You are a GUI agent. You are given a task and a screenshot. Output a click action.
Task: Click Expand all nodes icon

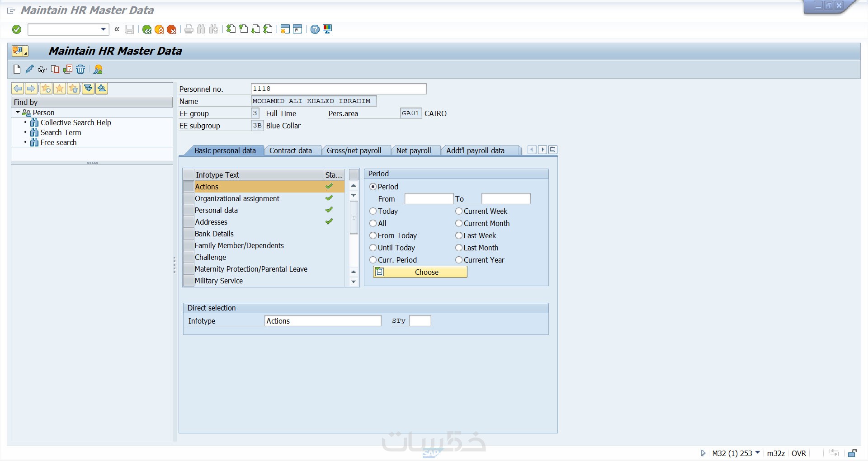click(88, 89)
